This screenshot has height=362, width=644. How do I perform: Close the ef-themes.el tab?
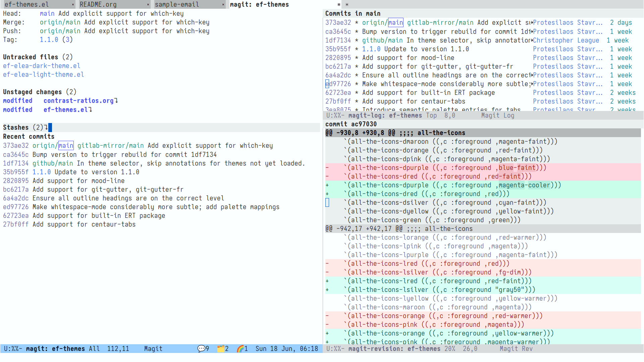tap(73, 4)
